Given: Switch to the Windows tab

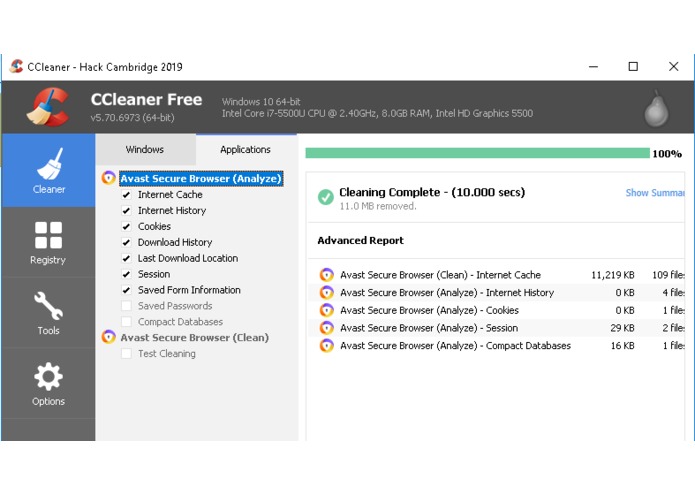Looking at the screenshot, I should click(145, 149).
